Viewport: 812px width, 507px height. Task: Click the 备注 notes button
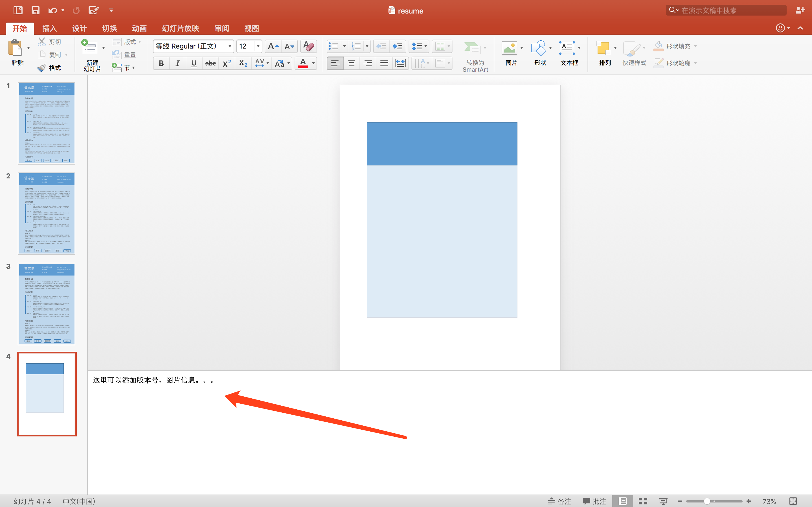560,501
